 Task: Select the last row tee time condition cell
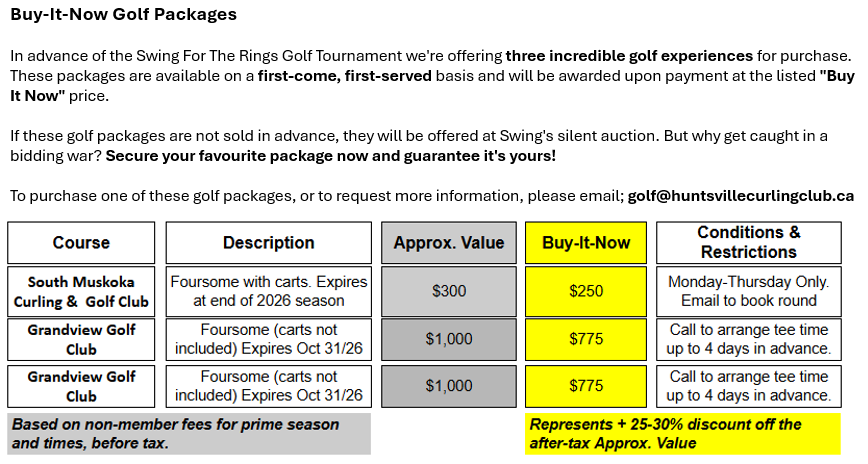tap(748, 386)
